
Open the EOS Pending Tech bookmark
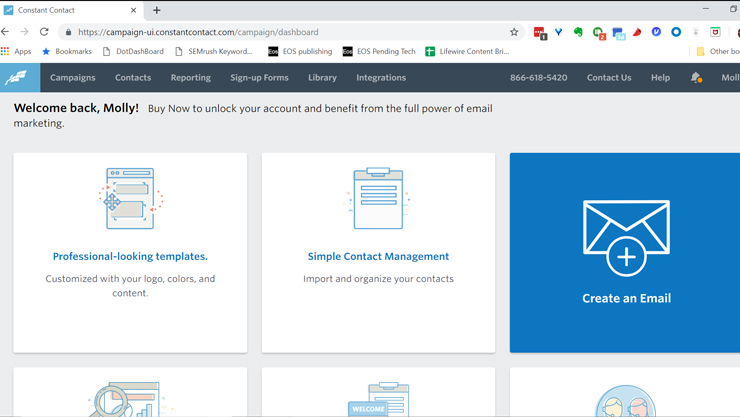pyautogui.click(x=379, y=51)
